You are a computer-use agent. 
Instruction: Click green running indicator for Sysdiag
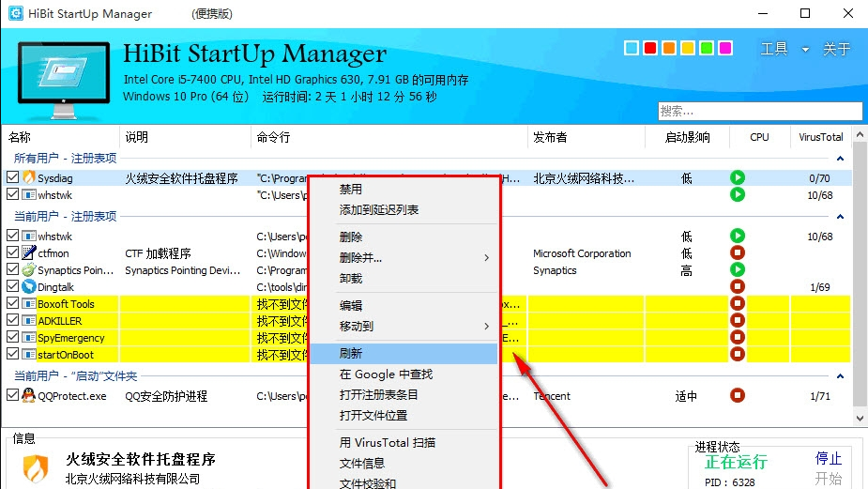pos(738,177)
